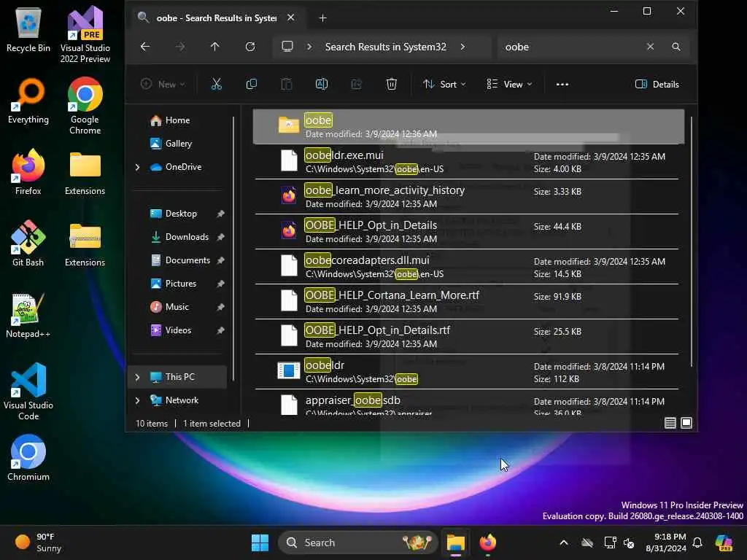The image size is (747, 560).
Task: Open Notepad++ desktop shortcut
Action: click(28, 315)
